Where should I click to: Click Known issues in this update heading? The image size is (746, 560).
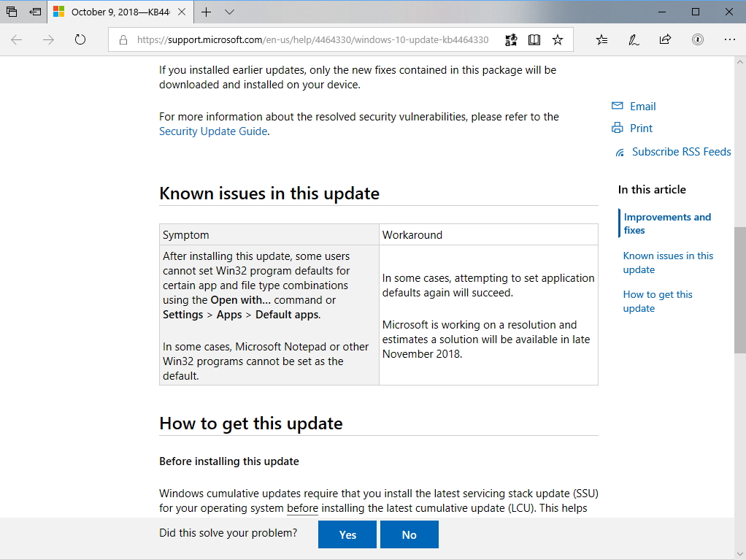(x=269, y=193)
